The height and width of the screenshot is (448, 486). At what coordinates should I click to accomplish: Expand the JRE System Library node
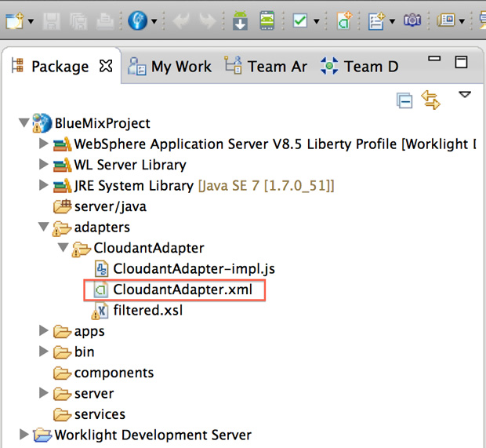click(44, 185)
